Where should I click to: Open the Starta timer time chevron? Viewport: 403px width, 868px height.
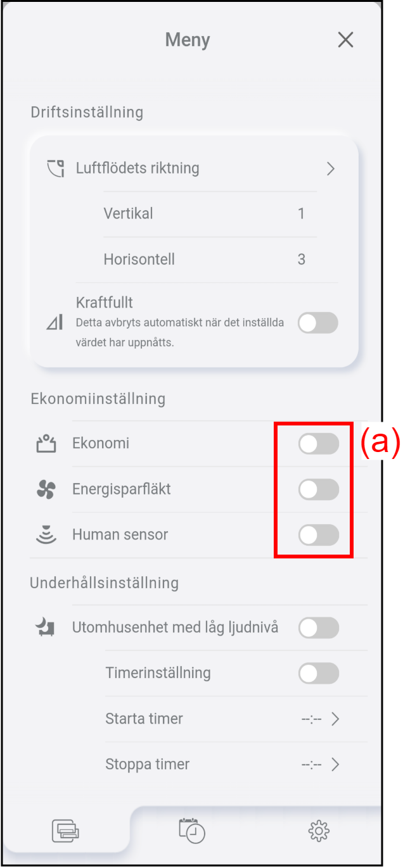[x=335, y=719]
